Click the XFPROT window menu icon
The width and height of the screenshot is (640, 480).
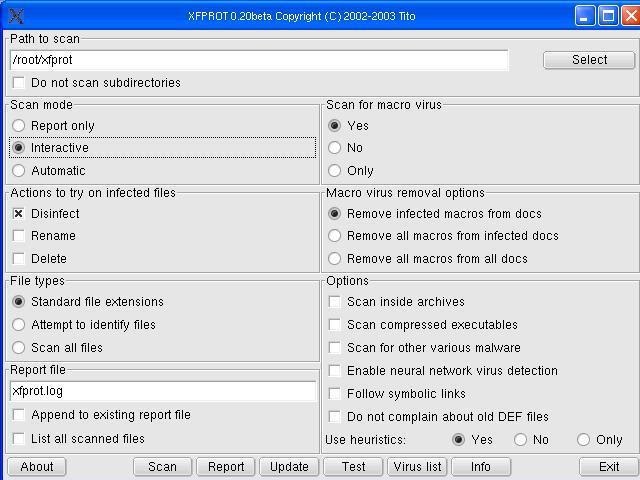click(16, 16)
